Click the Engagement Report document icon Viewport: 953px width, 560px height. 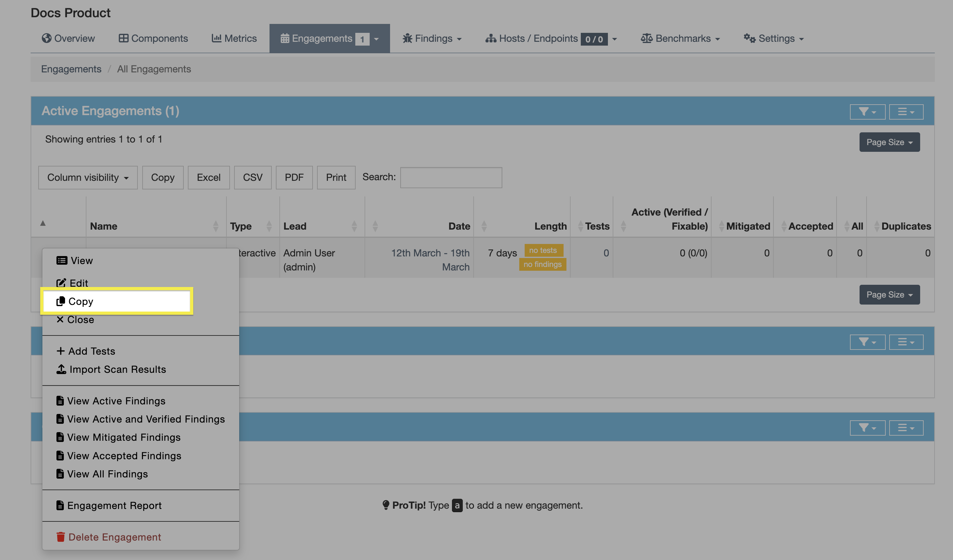coord(60,505)
